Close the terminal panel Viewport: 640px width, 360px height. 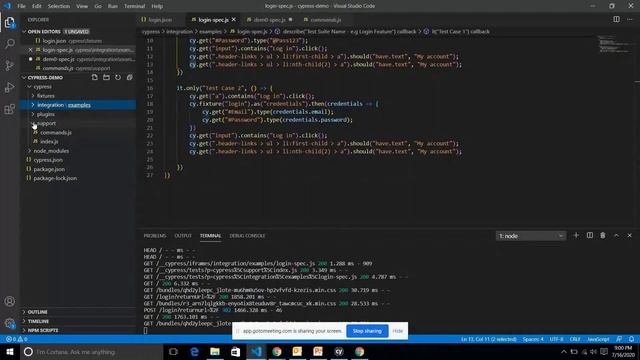[x=629, y=236]
